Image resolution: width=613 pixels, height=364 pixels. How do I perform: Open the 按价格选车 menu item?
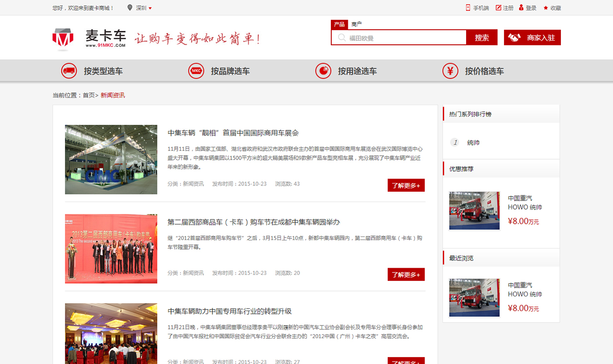pyautogui.click(x=485, y=71)
